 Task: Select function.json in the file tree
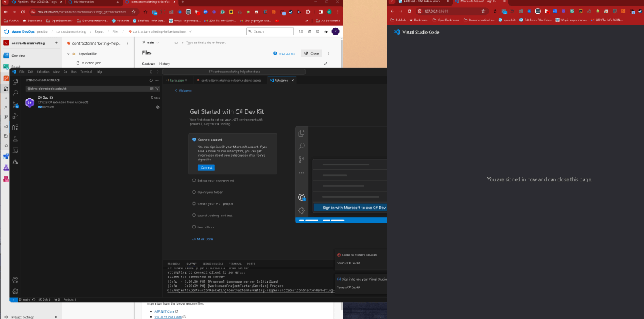pos(91,63)
